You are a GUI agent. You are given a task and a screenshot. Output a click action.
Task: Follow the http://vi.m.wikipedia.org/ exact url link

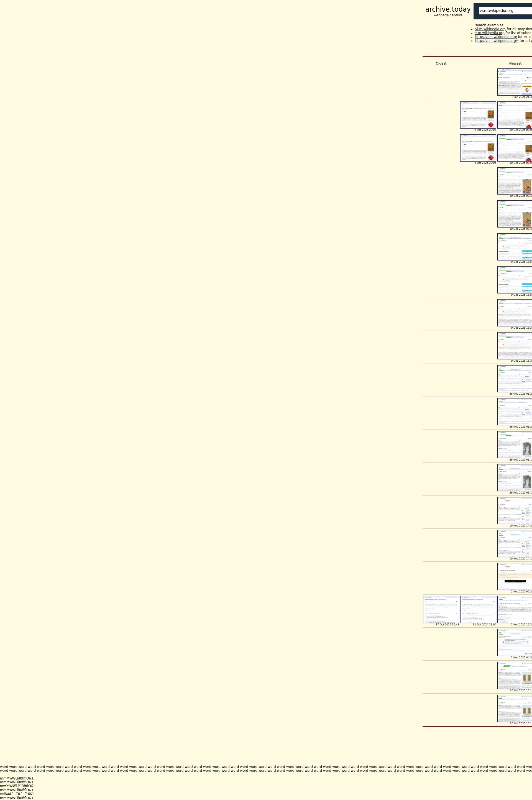(x=496, y=37)
